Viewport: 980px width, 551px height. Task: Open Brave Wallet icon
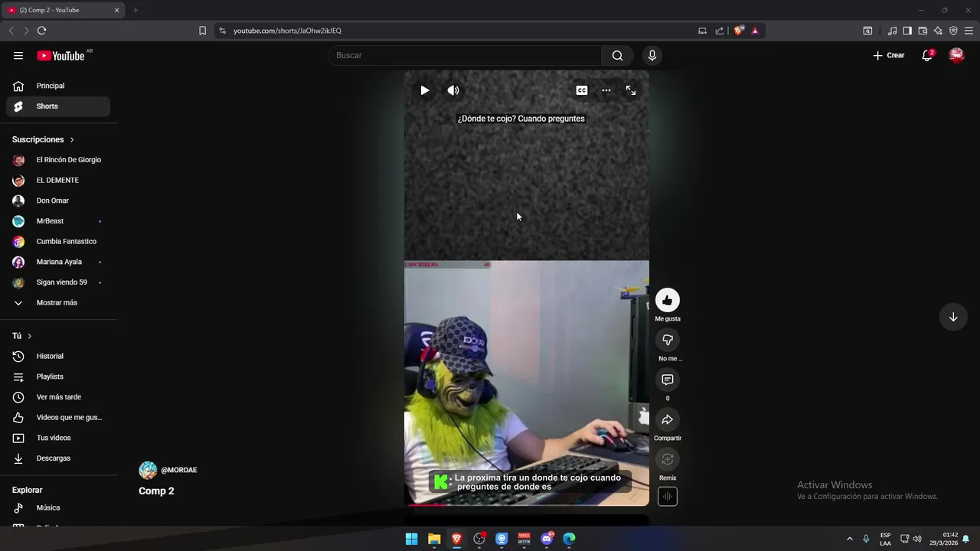pyautogui.click(x=923, y=31)
